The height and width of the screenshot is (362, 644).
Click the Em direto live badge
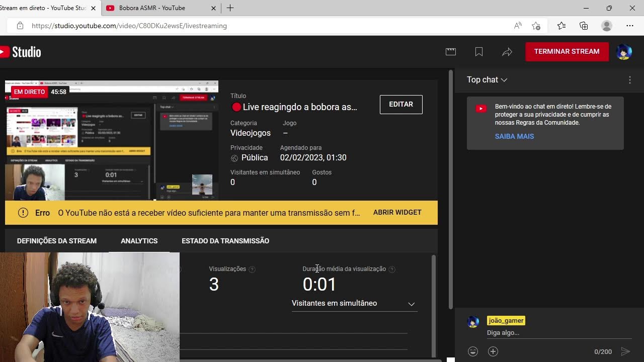click(x=29, y=92)
